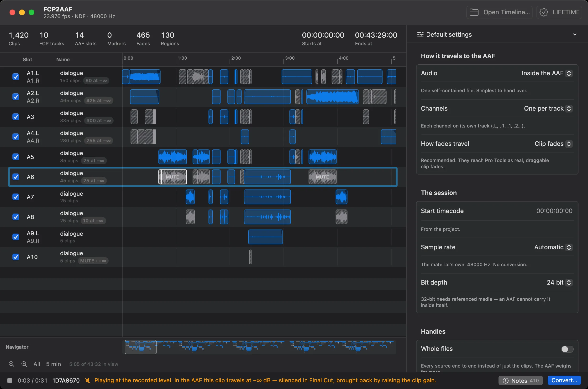Click the info icon on Notes button
The width and height of the screenshot is (588, 389).
[505, 381]
